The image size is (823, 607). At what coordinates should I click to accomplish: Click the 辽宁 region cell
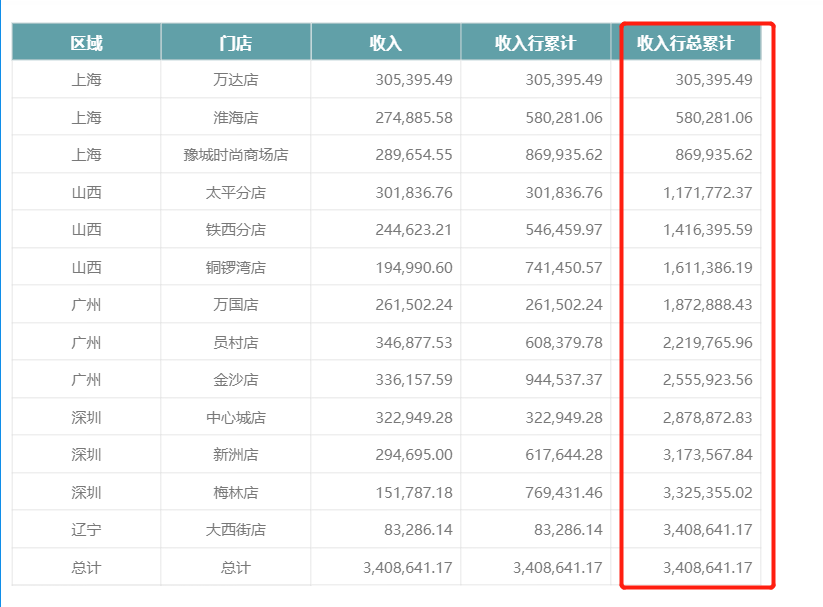pos(87,530)
